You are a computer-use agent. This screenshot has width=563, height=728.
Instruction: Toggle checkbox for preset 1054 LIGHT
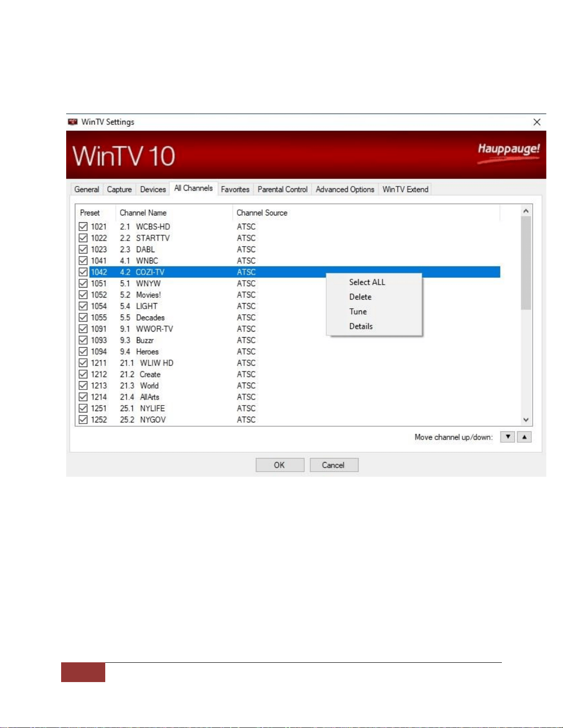point(83,306)
